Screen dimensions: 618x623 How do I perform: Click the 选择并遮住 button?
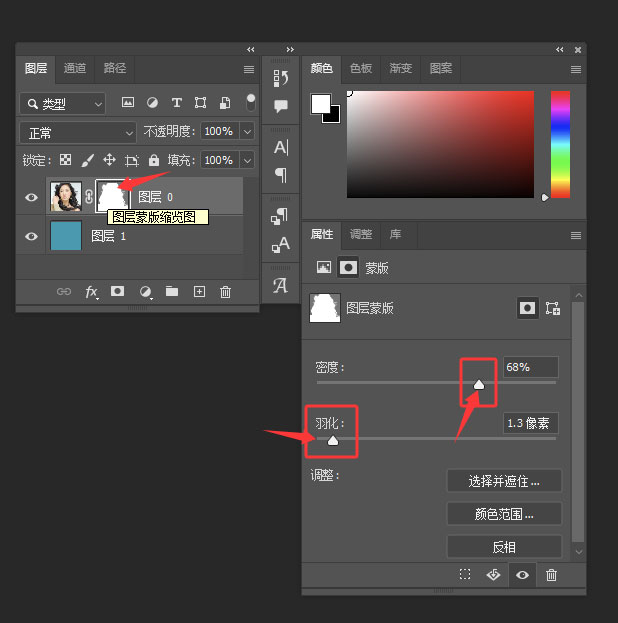point(504,481)
